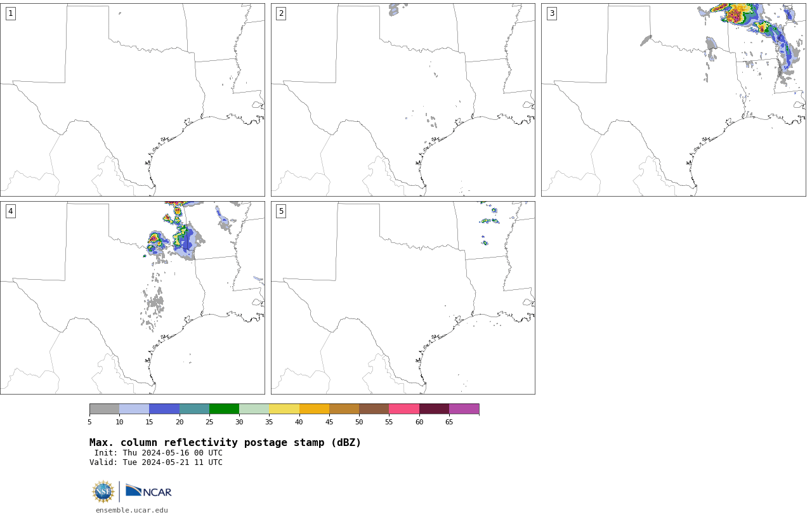The width and height of the screenshot is (812, 517).
Task: Click the yellow 35-40 dBZ swatch
Action: (x=284, y=409)
